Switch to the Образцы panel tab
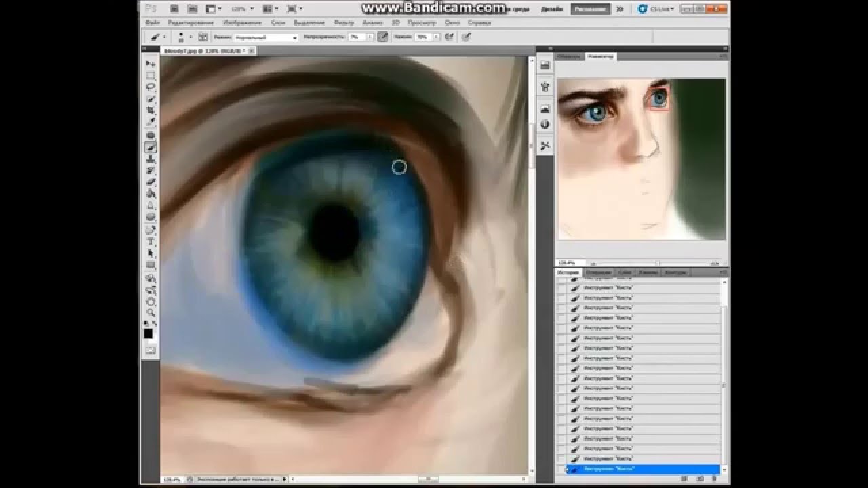868x488 pixels. (x=570, y=56)
